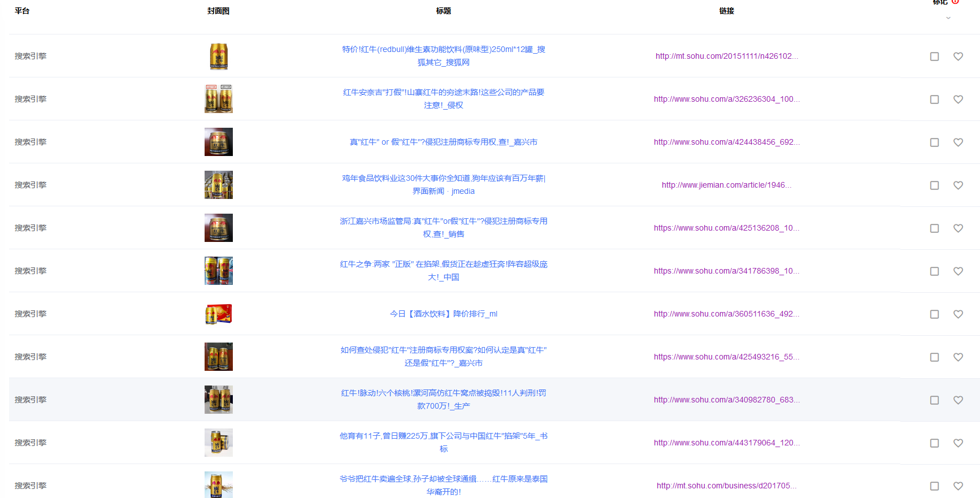Expand the dropdown chevron under the 标记 header
Screen dimensions: 980x498
tap(948, 18)
